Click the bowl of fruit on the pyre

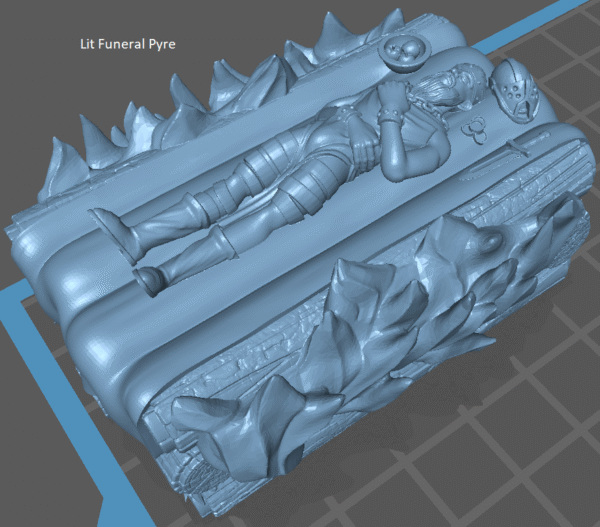(407, 53)
